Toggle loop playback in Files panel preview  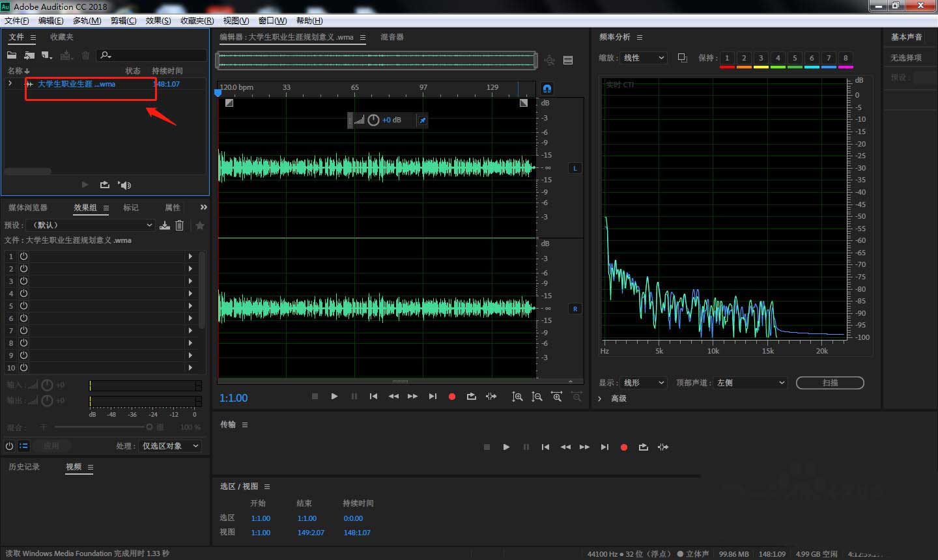tap(104, 185)
